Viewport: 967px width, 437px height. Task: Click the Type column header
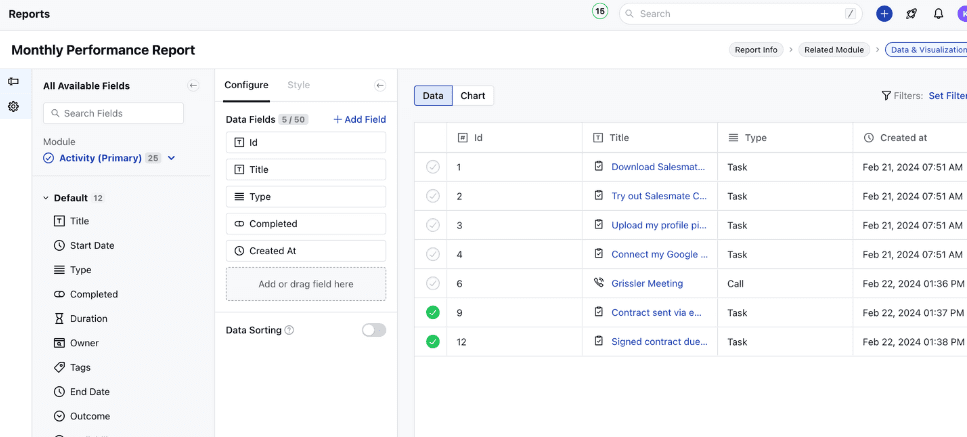pyautogui.click(x=785, y=137)
